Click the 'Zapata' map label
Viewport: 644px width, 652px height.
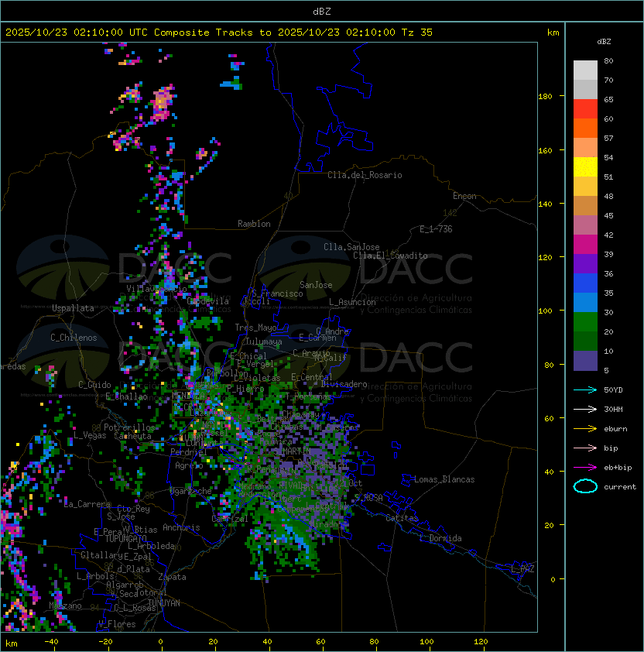click(172, 577)
